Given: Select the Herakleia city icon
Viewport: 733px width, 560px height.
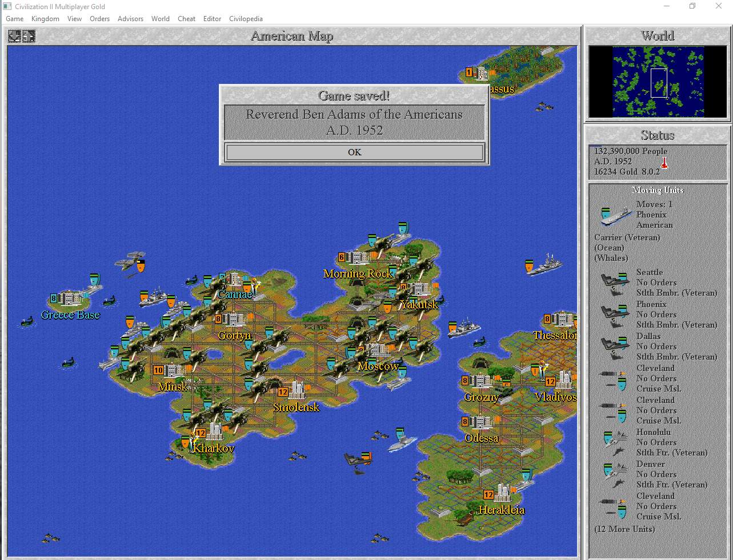Looking at the screenshot, I should [503, 493].
